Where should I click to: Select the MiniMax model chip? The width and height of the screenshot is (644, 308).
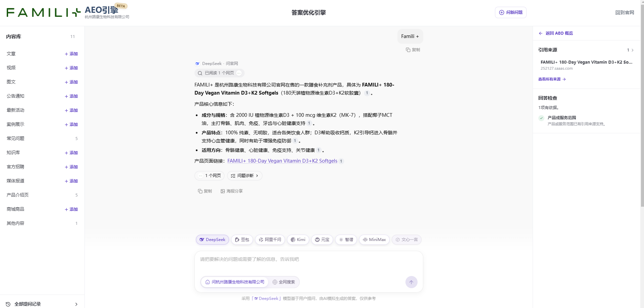[x=374, y=240]
